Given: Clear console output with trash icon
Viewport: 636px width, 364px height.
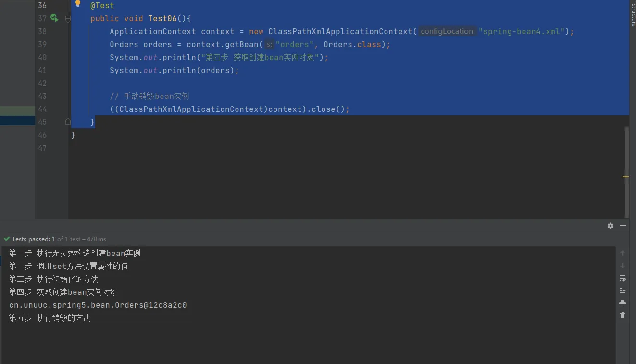Looking at the screenshot, I should point(623,315).
